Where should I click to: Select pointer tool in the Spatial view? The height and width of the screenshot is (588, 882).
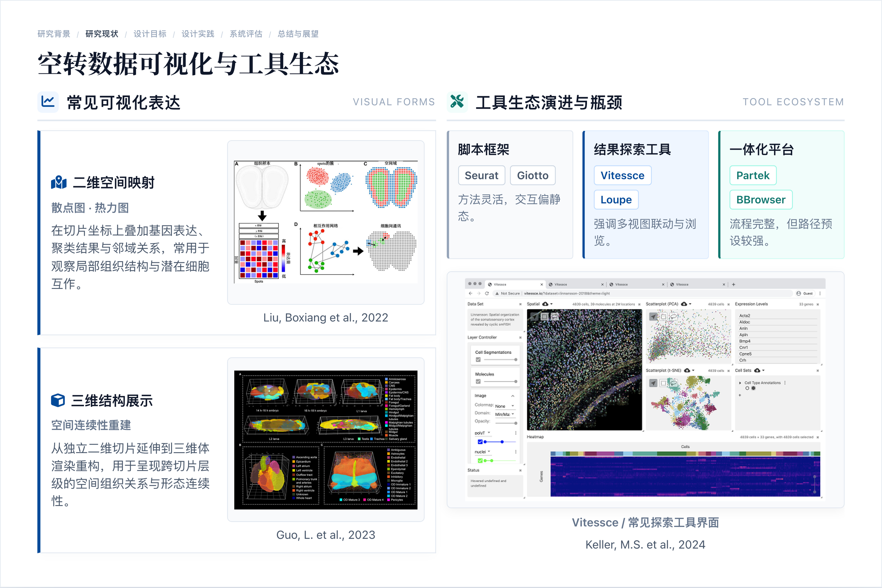coord(534,316)
